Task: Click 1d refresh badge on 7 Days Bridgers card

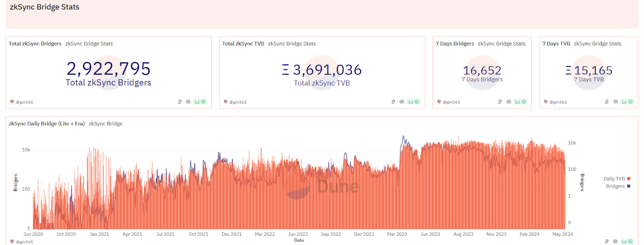Action: point(520,102)
